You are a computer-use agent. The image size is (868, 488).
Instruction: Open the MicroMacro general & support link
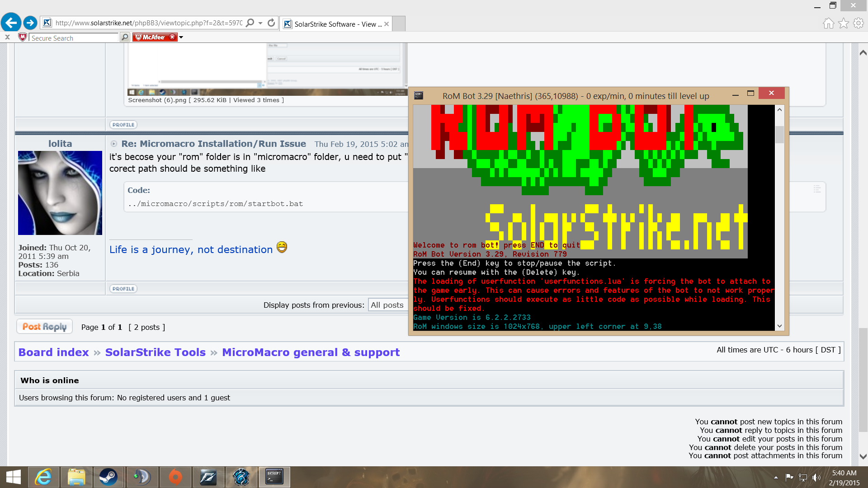[311, 352]
